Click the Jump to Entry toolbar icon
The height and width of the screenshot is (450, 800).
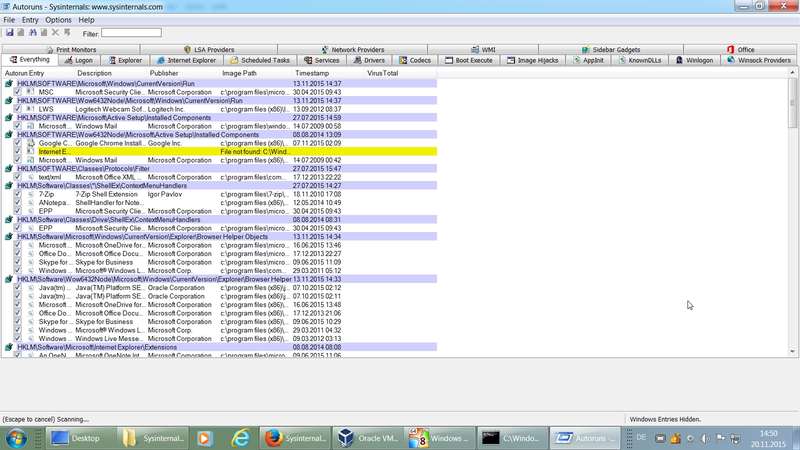67,33
